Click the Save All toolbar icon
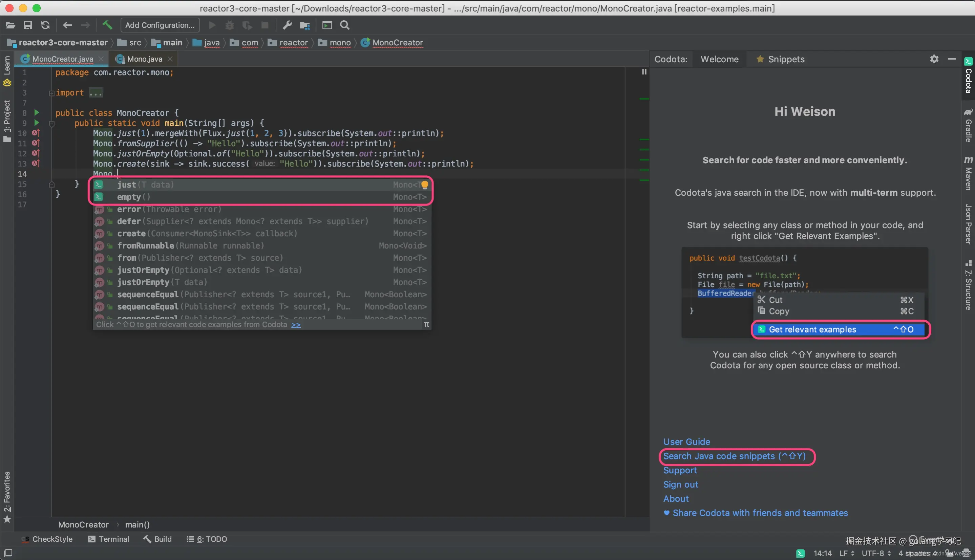The height and width of the screenshot is (560, 975). pos(28,25)
